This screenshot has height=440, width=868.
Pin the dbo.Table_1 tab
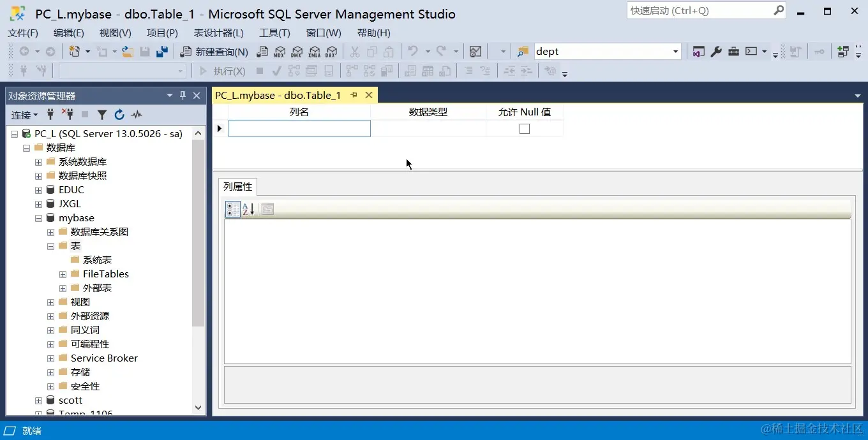coord(354,95)
